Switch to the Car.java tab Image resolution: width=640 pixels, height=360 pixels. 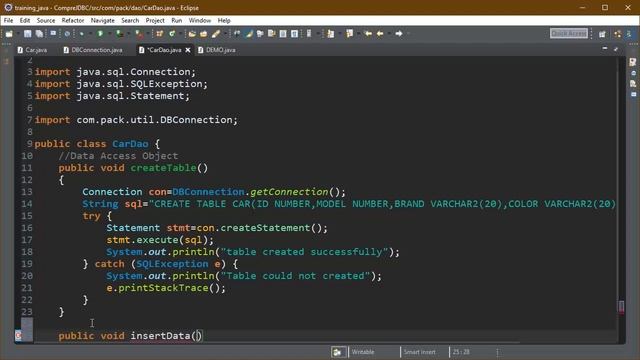point(32,50)
